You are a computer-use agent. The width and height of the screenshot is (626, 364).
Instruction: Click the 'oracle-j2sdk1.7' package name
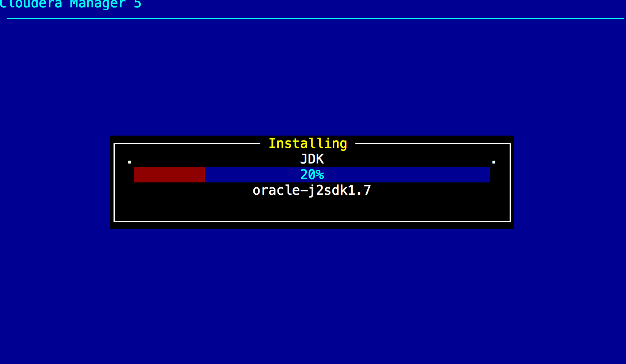(x=312, y=190)
